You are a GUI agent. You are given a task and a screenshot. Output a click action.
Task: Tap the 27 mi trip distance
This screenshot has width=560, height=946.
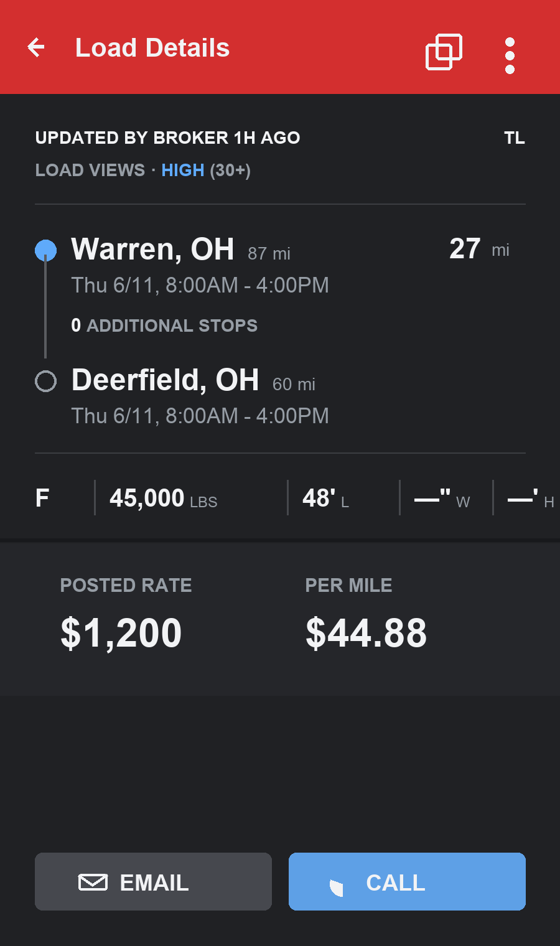479,249
